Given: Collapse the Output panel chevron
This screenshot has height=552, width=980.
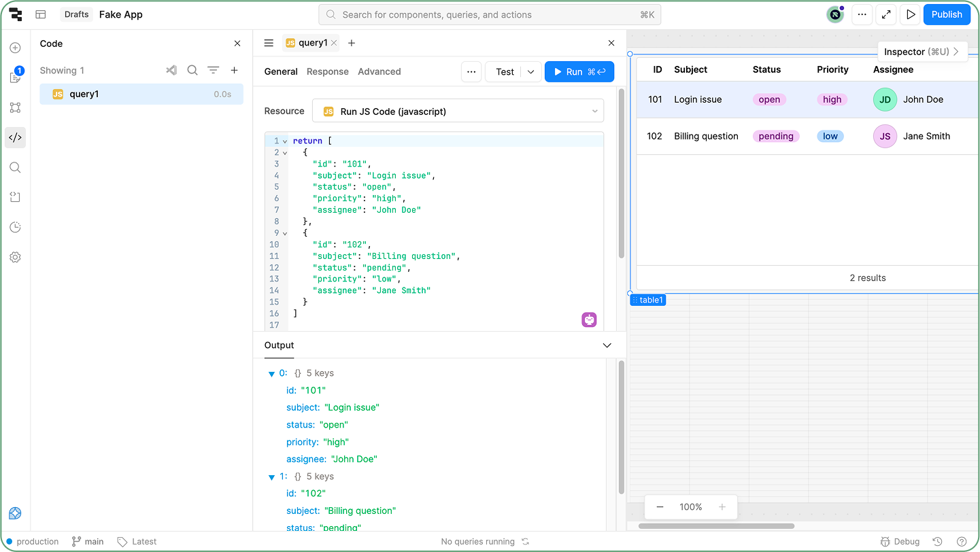Looking at the screenshot, I should [x=607, y=345].
